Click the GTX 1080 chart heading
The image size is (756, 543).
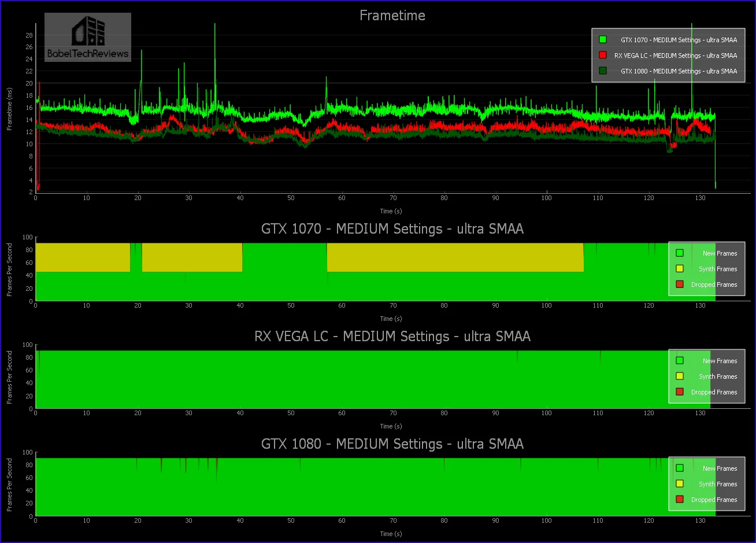click(x=392, y=444)
